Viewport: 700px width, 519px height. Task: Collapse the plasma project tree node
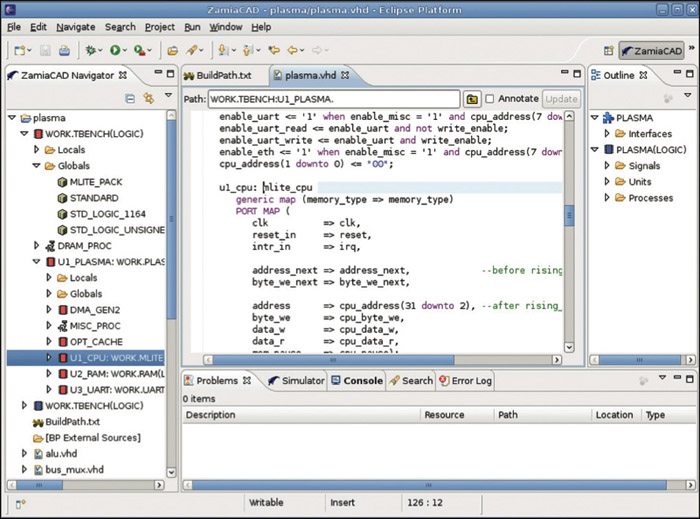pyautogui.click(x=11, y=117)
